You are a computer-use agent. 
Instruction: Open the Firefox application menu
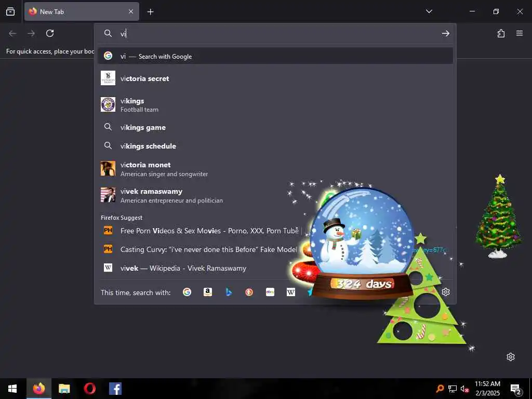(520, 33)
